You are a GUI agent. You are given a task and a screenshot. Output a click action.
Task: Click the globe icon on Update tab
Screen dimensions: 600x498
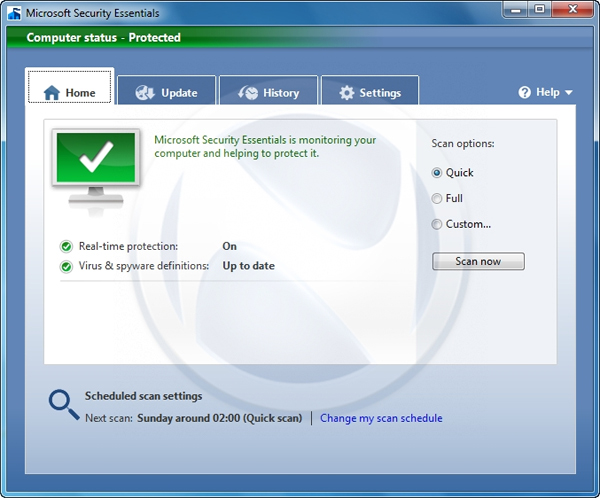144,93
